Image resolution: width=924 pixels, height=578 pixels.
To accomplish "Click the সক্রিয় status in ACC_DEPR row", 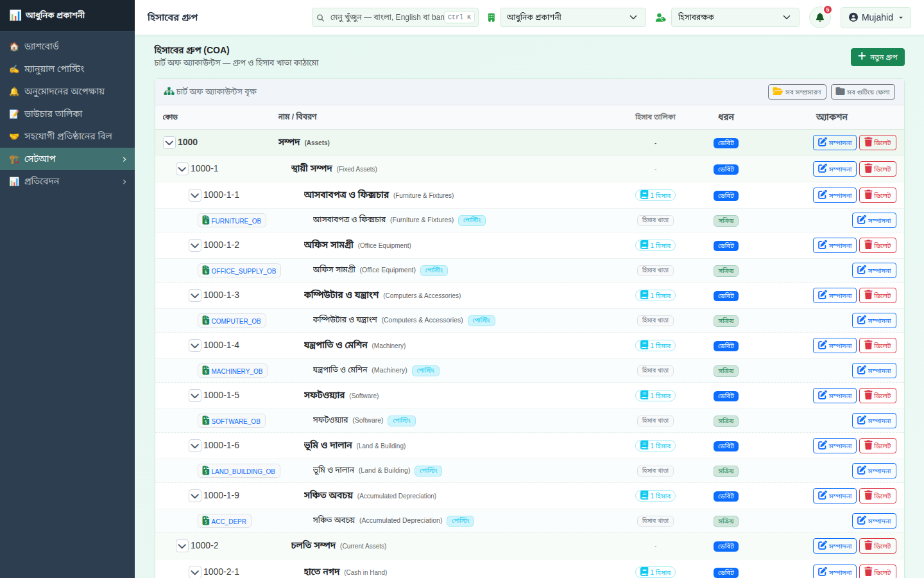I will pos(726,521).
